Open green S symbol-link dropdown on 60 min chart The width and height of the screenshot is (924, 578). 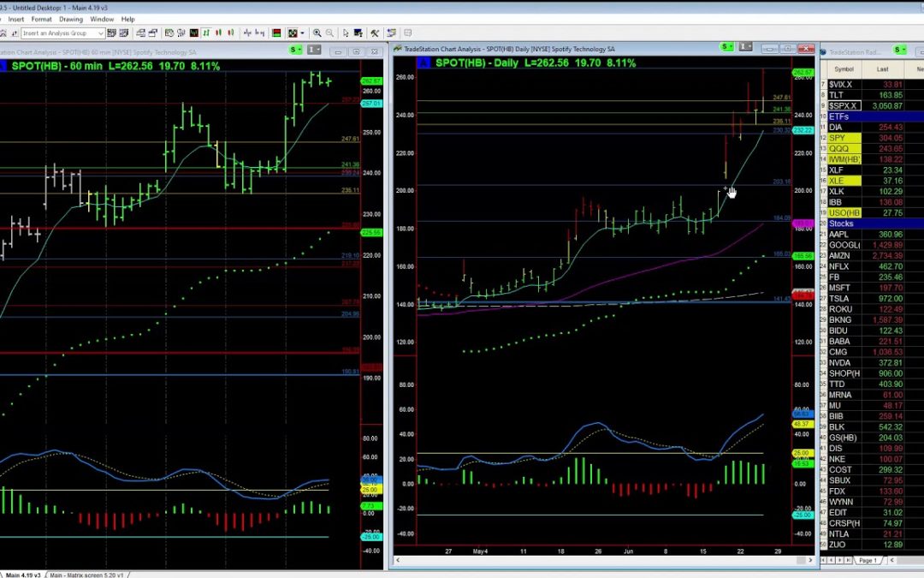pyautogui.click(x=296, y=51)
